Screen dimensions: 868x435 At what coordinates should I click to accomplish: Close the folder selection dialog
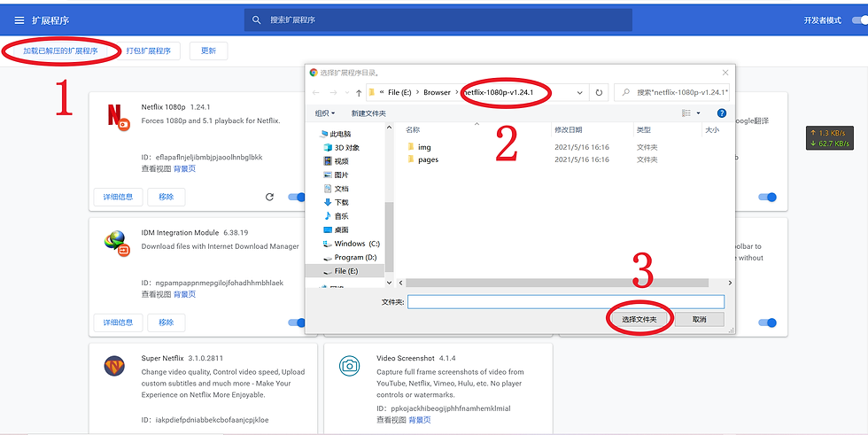pyautogui.click(x=725, y=73)
